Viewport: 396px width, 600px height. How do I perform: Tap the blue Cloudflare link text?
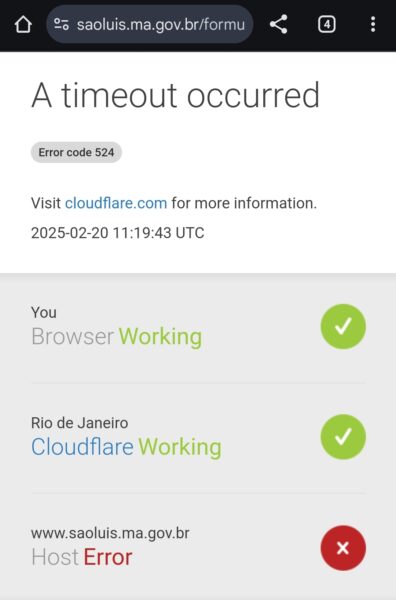point(82,447)
